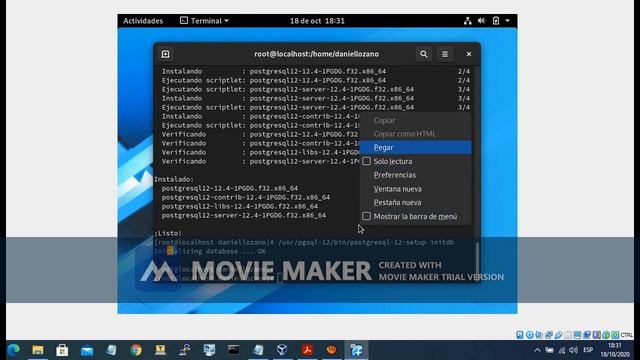
Task: Open Microsoft Store from the taskbar
Action: (62, 350)
